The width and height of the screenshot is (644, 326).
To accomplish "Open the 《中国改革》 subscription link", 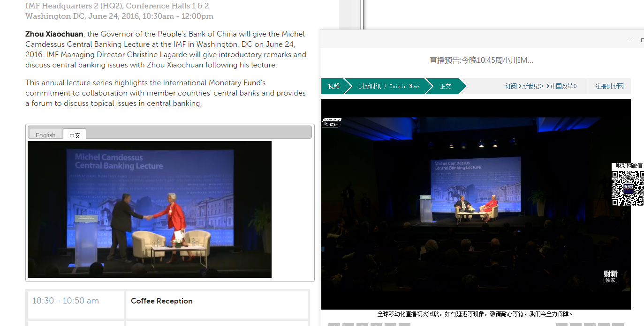I will point(563,86).
